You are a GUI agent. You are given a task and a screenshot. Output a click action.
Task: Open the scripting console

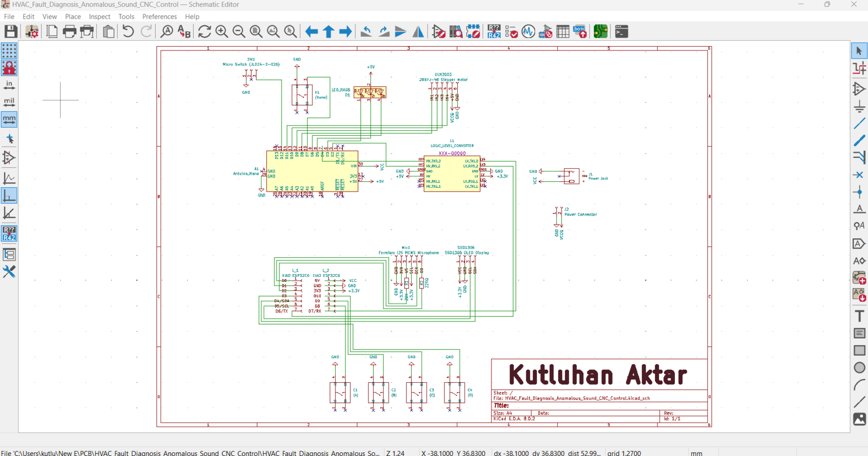point(622,31)
